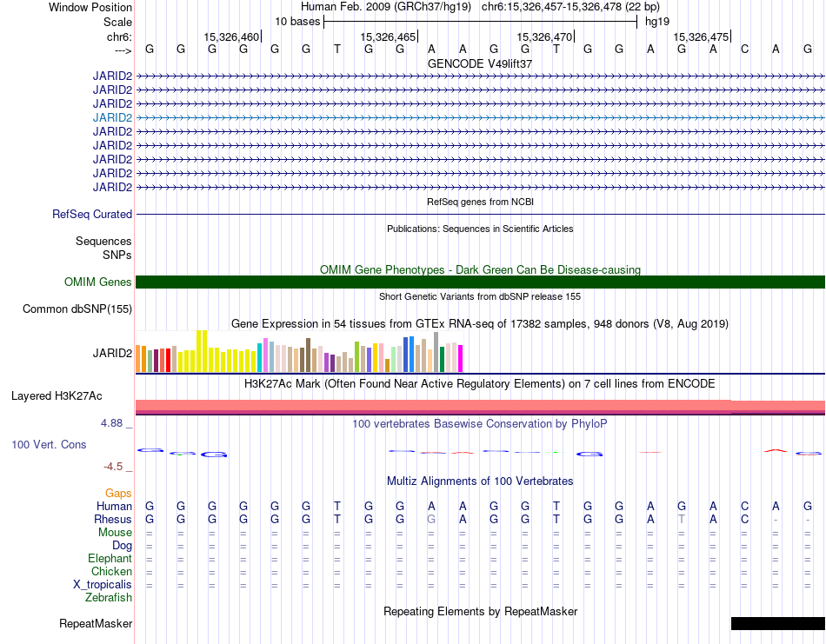Click the black RepeatMasker element block
Image resolution: width=826 pixels, height=644 pixels.
[777, 623]
